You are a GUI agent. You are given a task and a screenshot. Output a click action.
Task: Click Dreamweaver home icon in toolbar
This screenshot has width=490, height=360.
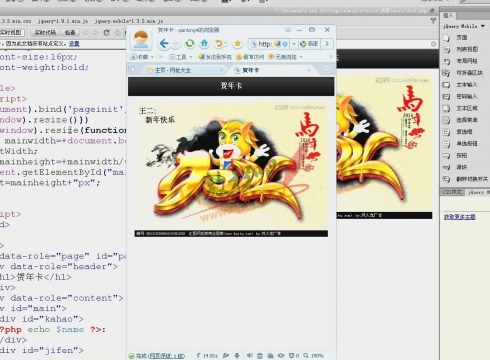[117, 33]
